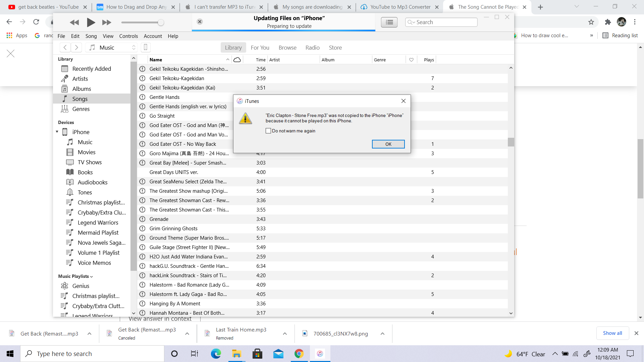644x362 pixels.
Task: Open iTunes from the Windows taskbar
Action: [320, 354]
